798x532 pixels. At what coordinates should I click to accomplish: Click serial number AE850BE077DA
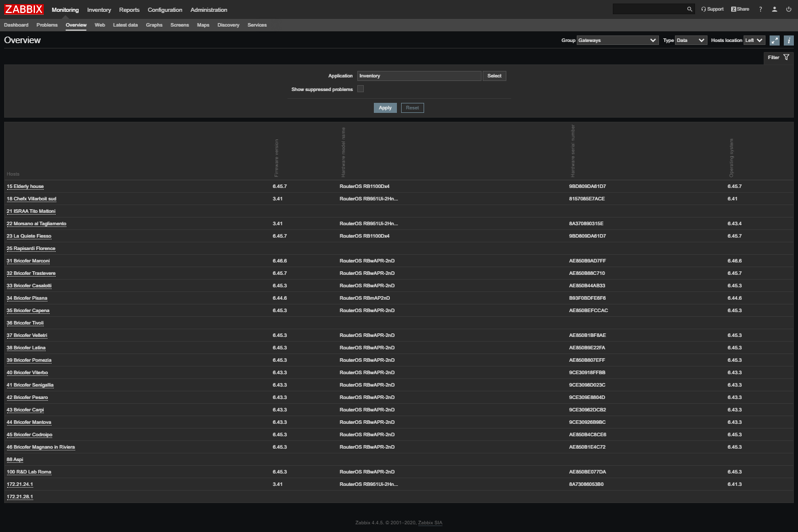click(x=587, y=472)
